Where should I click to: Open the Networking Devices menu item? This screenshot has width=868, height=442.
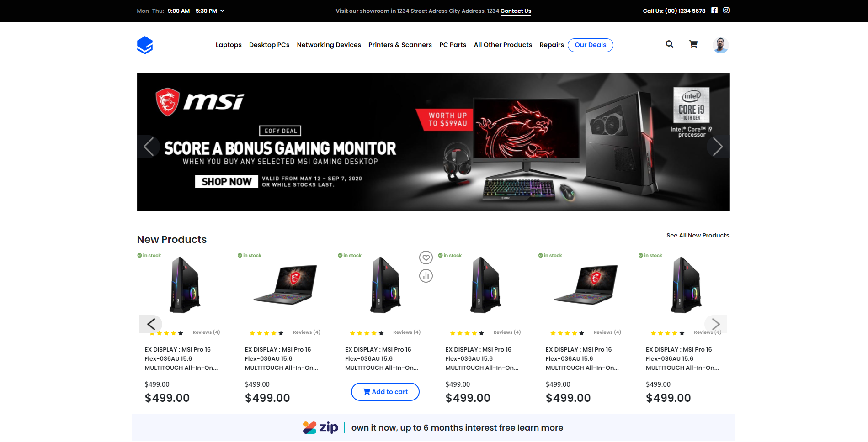[329, 45]
